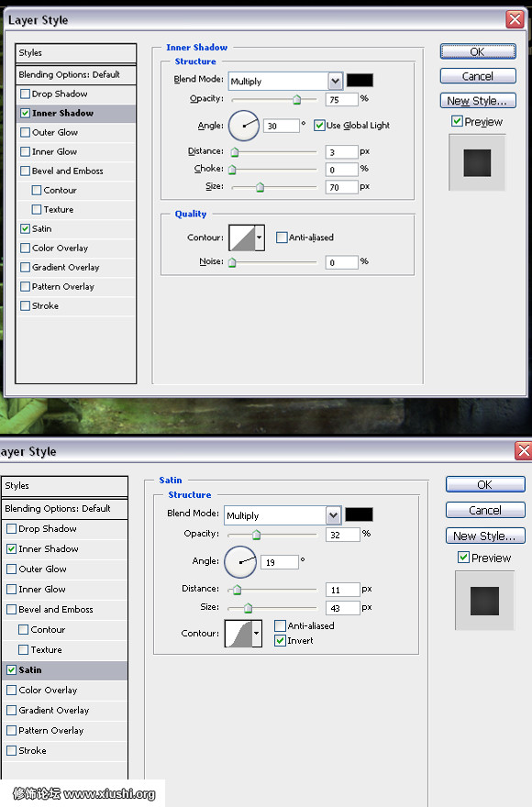Enable the Drop Shadow checkbox in upper dialog
Viewport: 532px width, 807px height.
26,94
